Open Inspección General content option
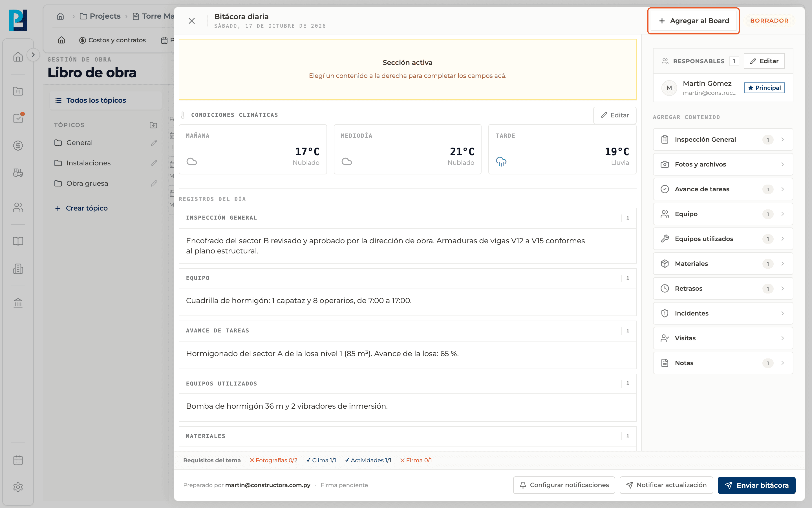This screenshot has width=812, height=508. [723, 139]
